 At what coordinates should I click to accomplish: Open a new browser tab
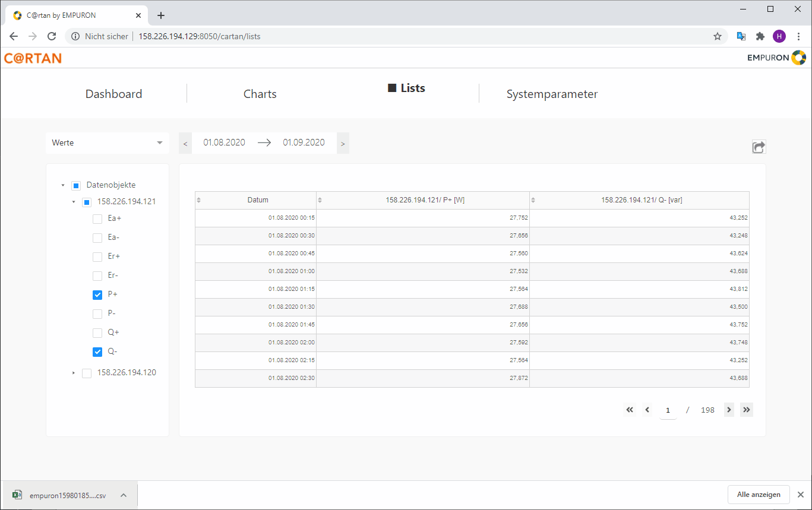(x=161, y=15)
